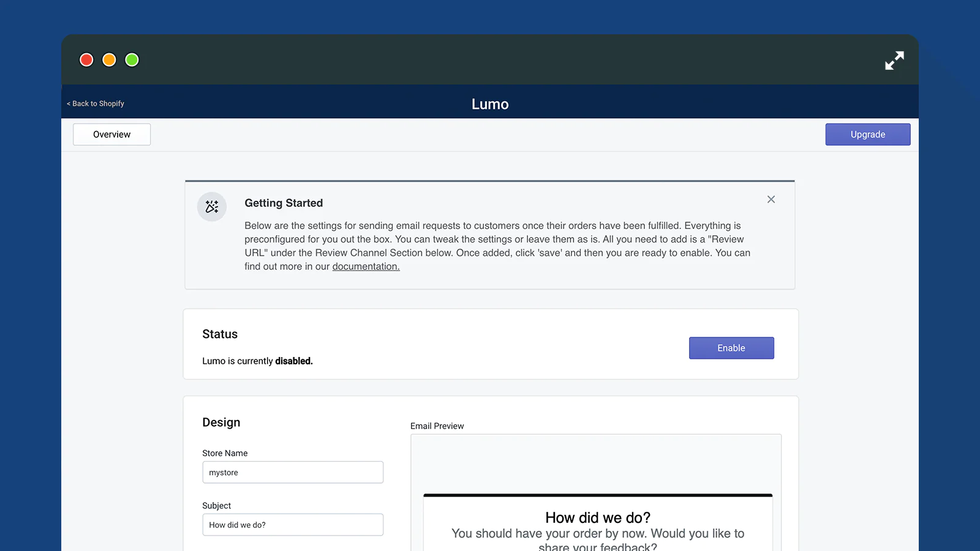980x551 pixels.
Task: Focus the Subject input field
Action: (293, 525)
